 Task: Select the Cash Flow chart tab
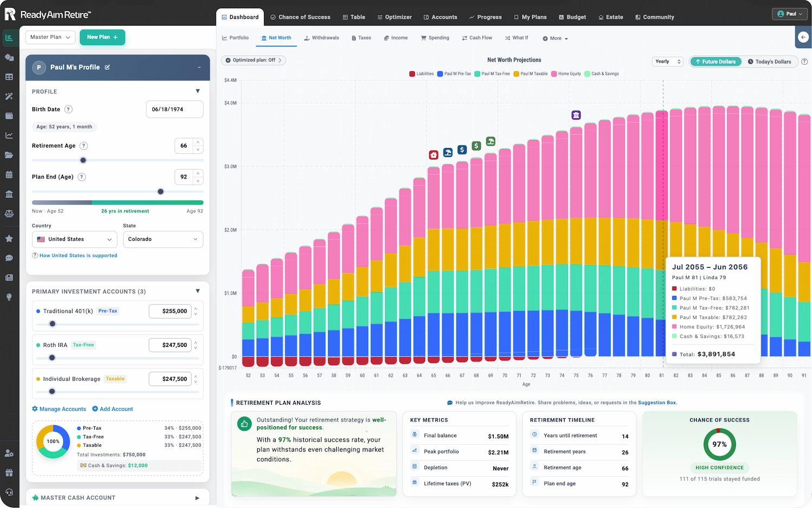coord(477,38)
